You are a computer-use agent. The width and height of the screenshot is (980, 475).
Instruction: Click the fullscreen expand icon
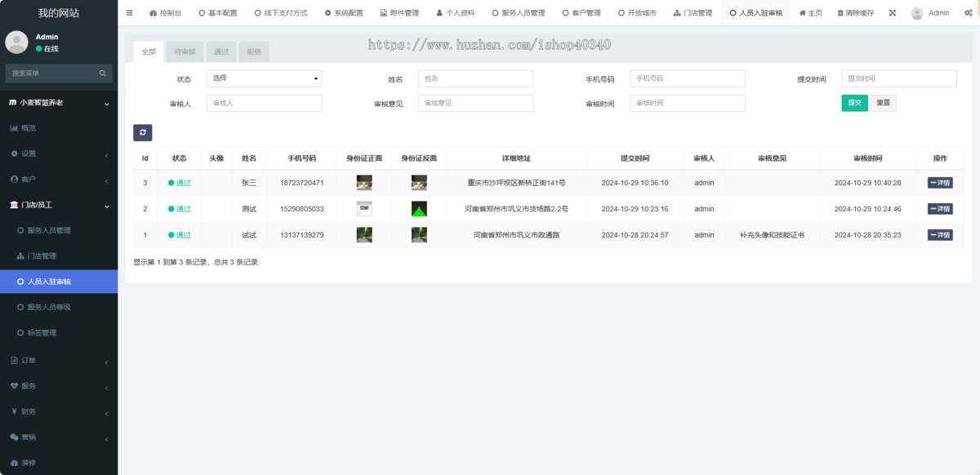click(x=892, y=13)
